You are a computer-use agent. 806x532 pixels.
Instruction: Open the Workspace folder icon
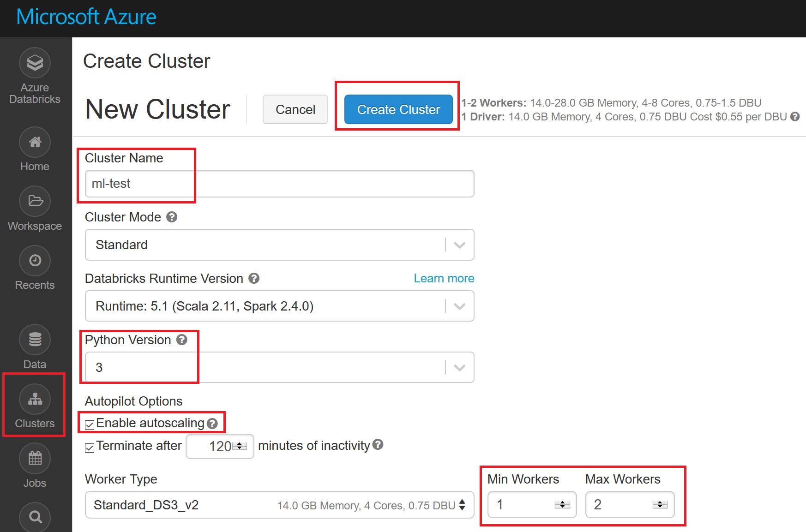(x=35, y=201)
